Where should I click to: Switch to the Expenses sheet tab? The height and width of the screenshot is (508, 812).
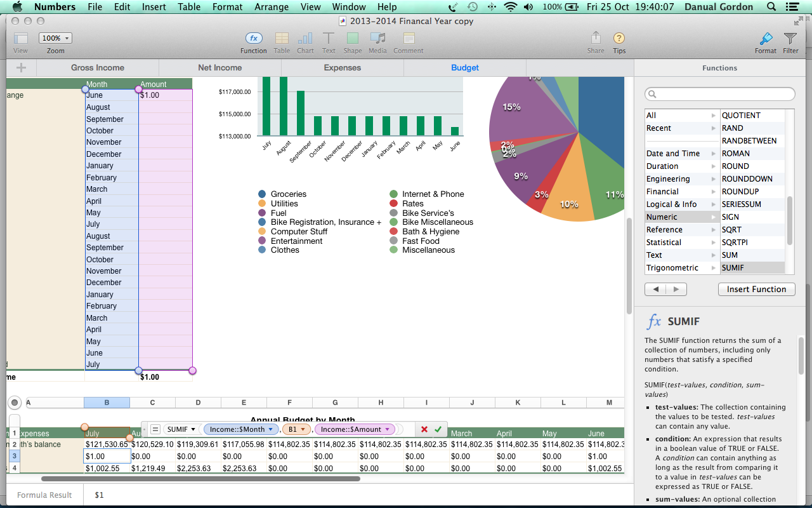pyautogui.click(x=342, y=68)
